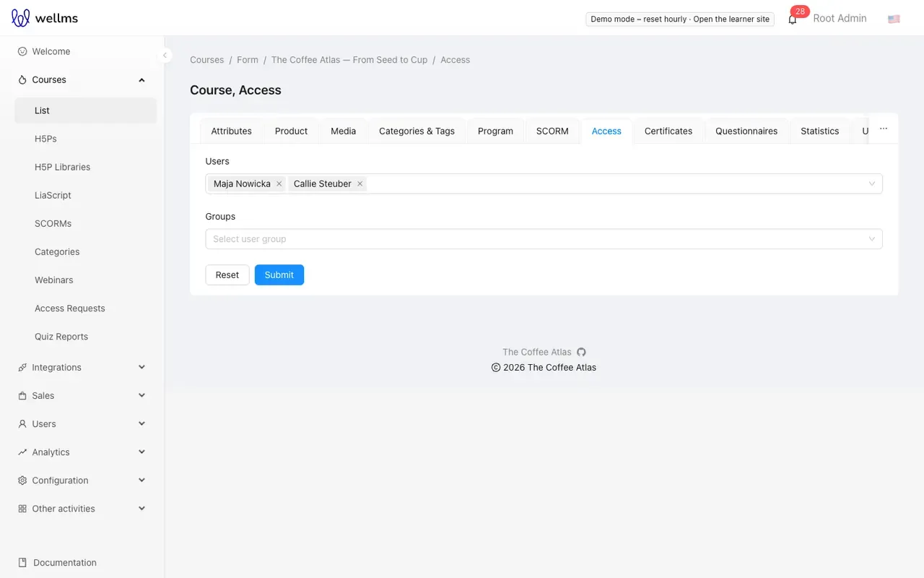Expand the Other activities sidebar section
924x578 pixels.
[x=141, y=508]
